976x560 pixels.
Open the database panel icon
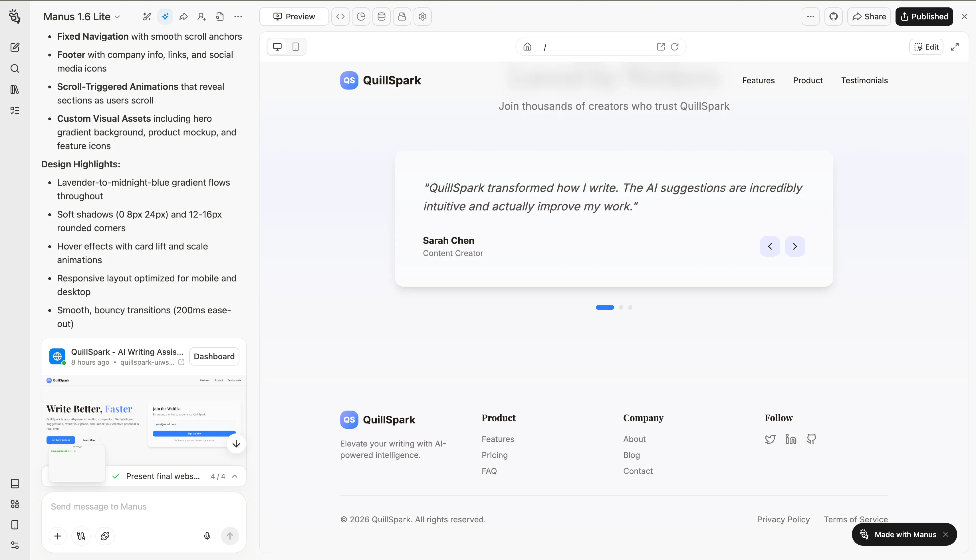(381, 17)
